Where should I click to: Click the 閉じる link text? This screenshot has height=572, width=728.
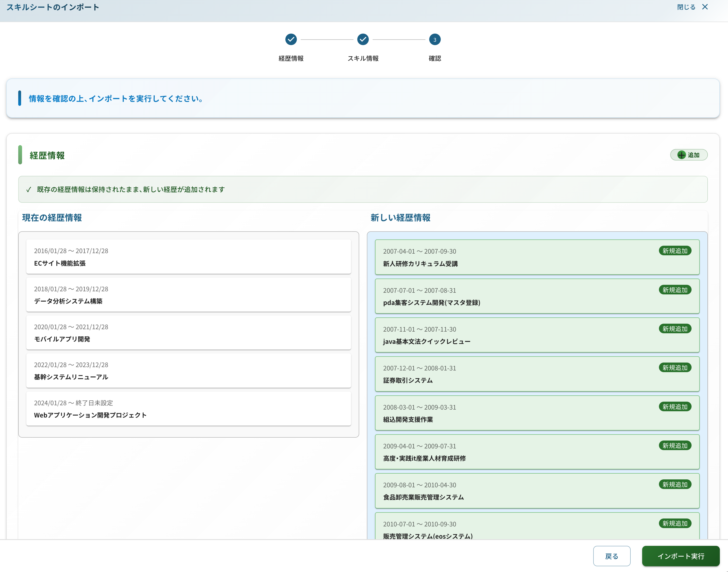pyautogui.click(x=686, y=7)
